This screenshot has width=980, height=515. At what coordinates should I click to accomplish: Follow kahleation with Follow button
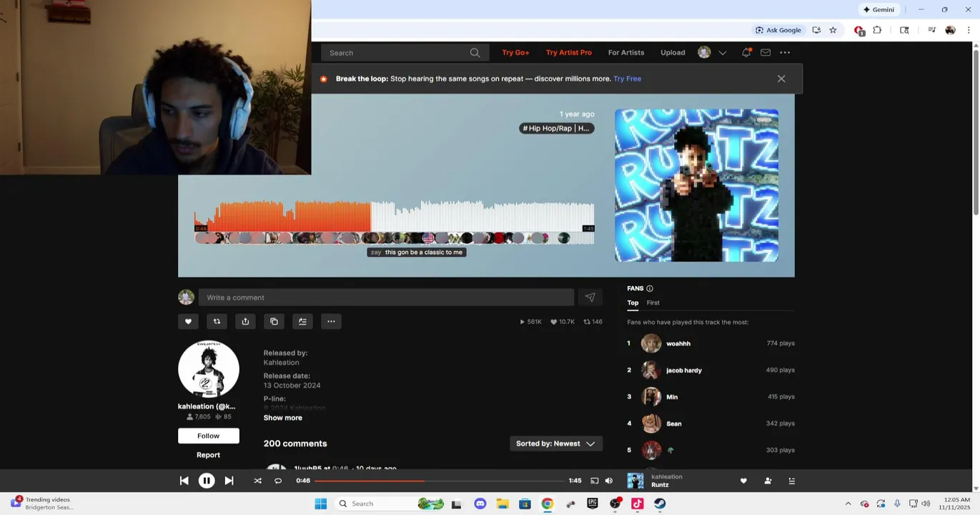point(208,436)
